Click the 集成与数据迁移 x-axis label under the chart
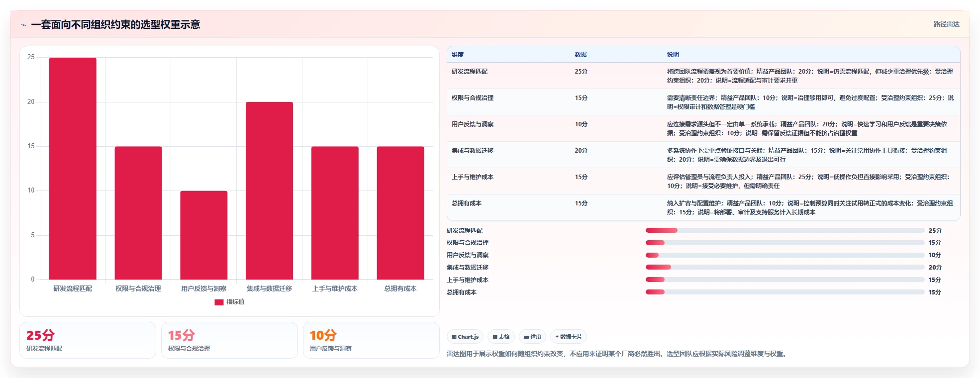This screenshot has height=378, width=980. [269, 288]
